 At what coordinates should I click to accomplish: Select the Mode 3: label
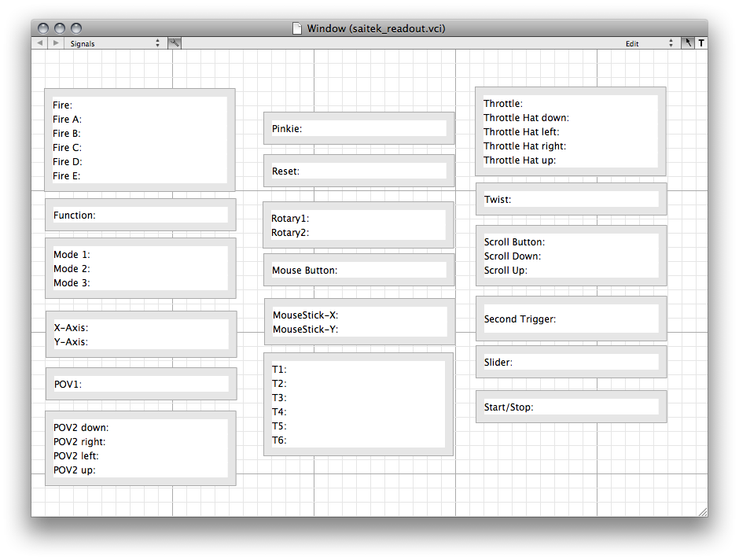pyautogui.click(x=72, y=283)
